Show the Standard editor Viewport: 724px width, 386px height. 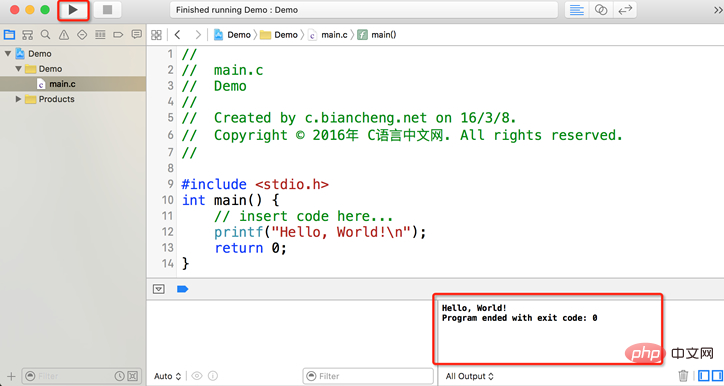pos(576,10)
